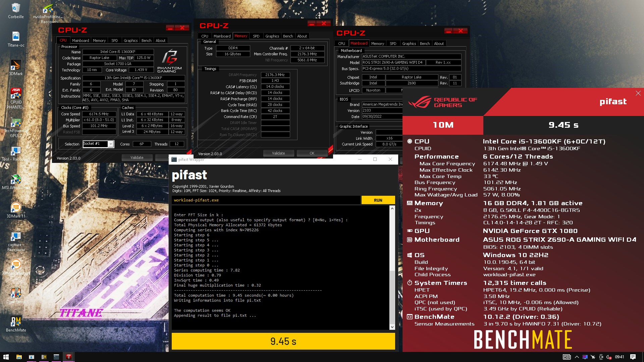Switch to Memory tab in left CPU-Z
Image resolution: width=644 pixels, height=362 pixels.
coord(99,41)
